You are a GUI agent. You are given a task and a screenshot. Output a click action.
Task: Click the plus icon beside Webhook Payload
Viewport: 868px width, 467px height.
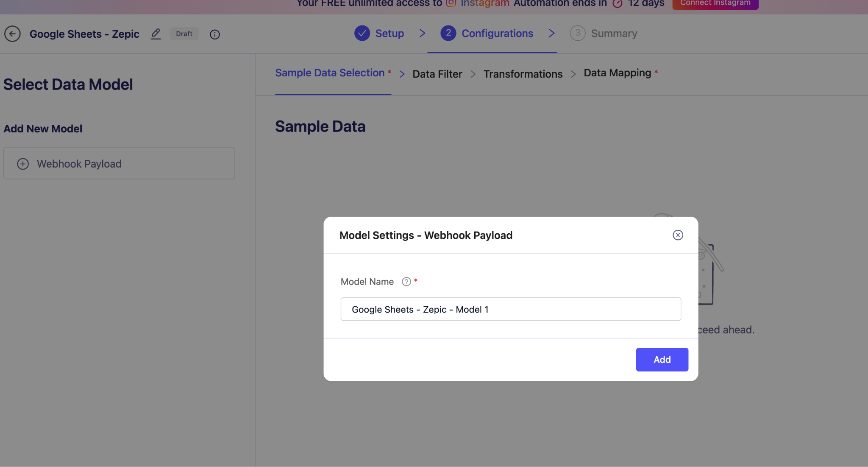(x=22, y=164)
